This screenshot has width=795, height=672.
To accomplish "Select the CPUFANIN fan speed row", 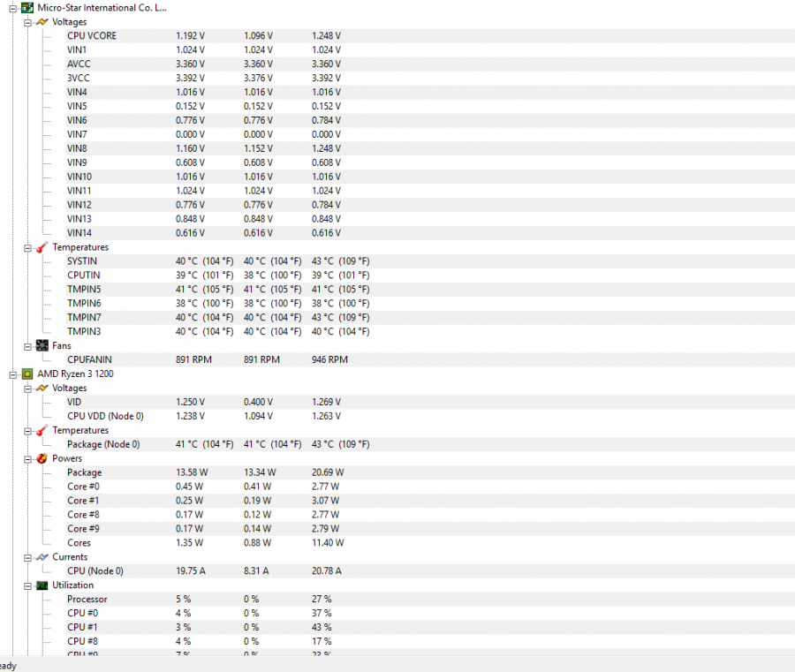I will [430, 359].
